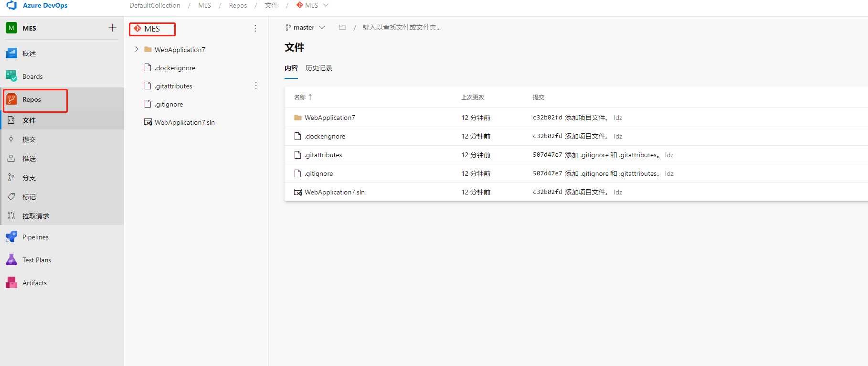Click the plus icon beside MES project
The image size is (868, 366).
point(112,28)
